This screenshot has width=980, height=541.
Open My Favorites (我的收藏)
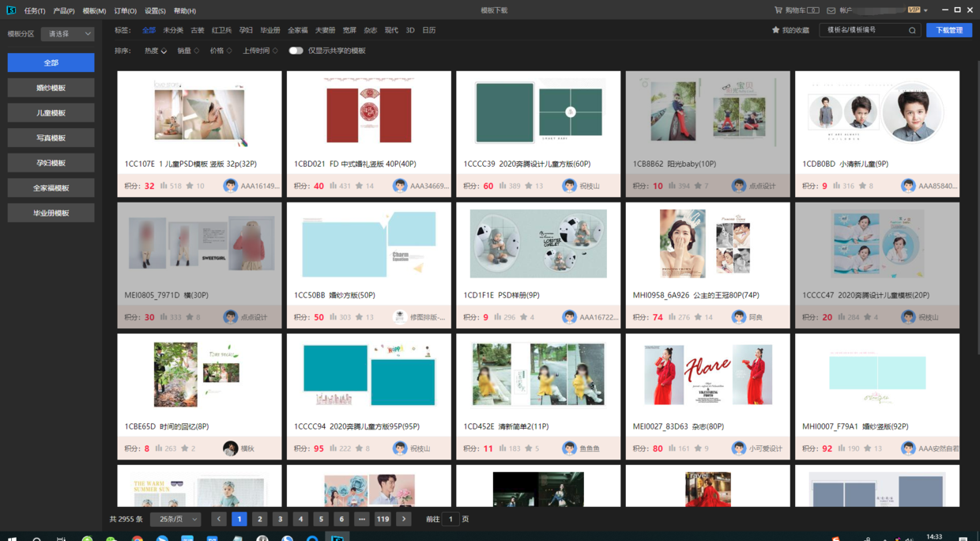(x=790, y=30)
